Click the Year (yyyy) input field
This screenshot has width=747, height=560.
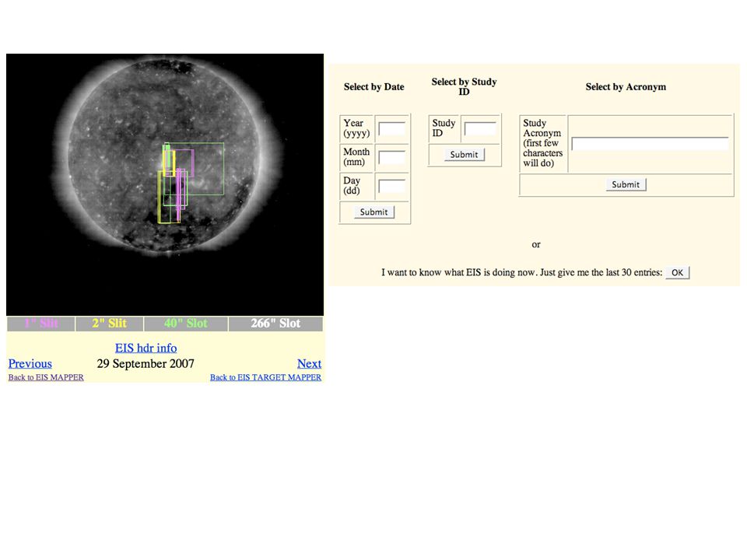391,128
